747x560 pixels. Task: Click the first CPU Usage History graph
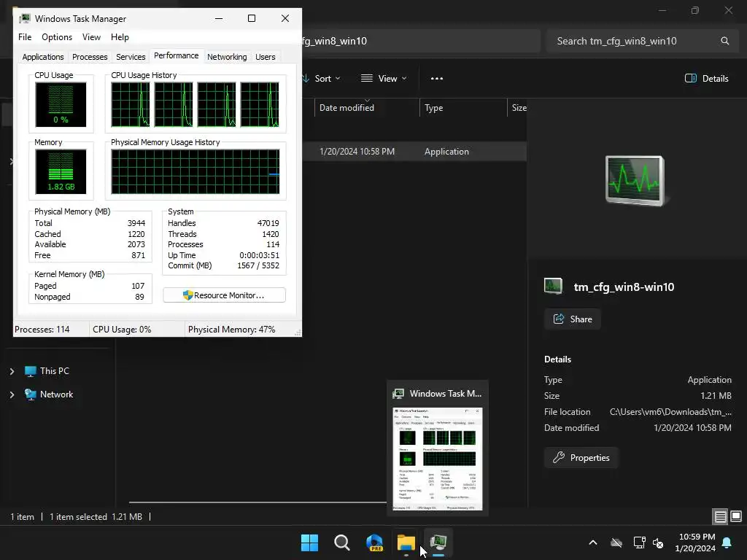pos(130,104)
